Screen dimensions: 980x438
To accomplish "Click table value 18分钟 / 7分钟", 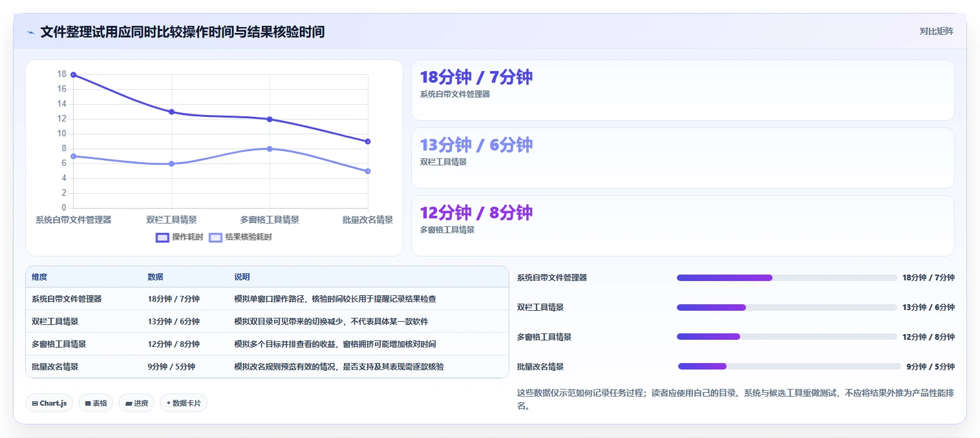I will (173, 299).
